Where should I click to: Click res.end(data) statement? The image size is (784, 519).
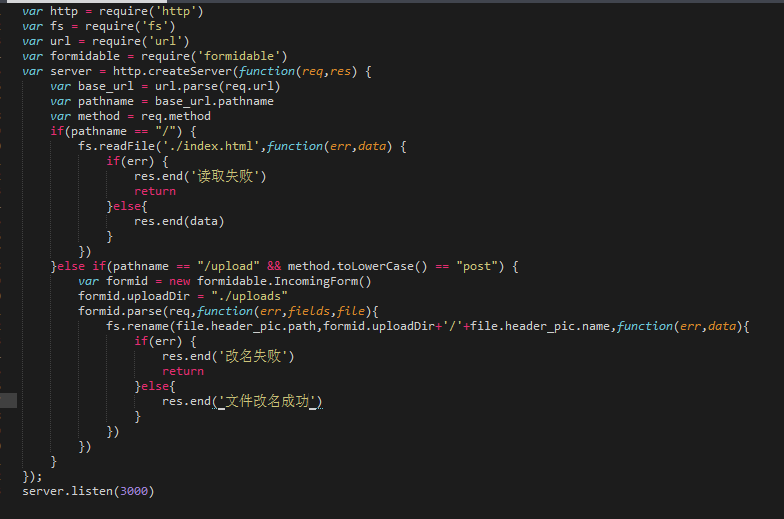tap(179, 221)
